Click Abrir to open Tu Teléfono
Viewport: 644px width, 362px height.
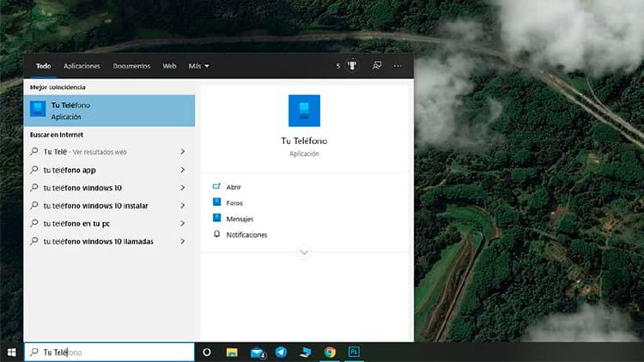click(x=233, y=187)
